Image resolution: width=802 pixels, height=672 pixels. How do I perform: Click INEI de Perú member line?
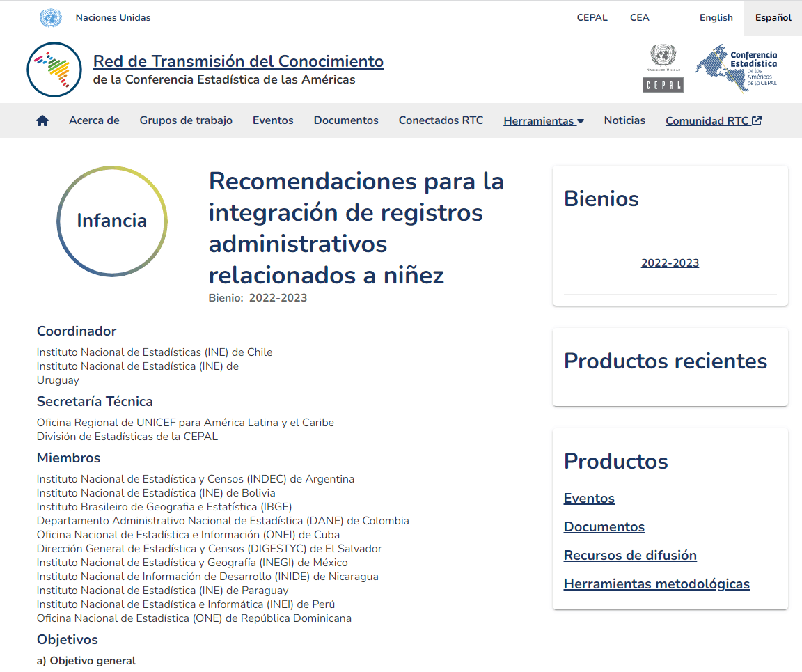pyautogui.click(x=186, y=604)
